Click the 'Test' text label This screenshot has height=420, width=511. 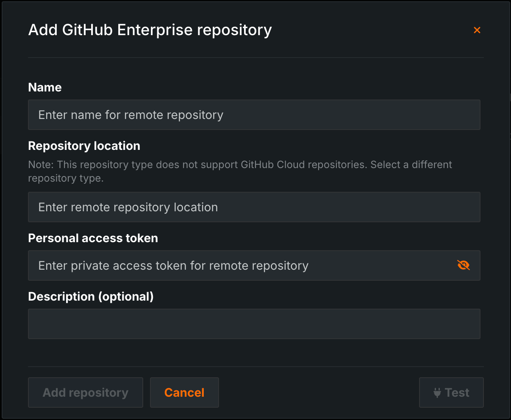click(x=457, y=392)
